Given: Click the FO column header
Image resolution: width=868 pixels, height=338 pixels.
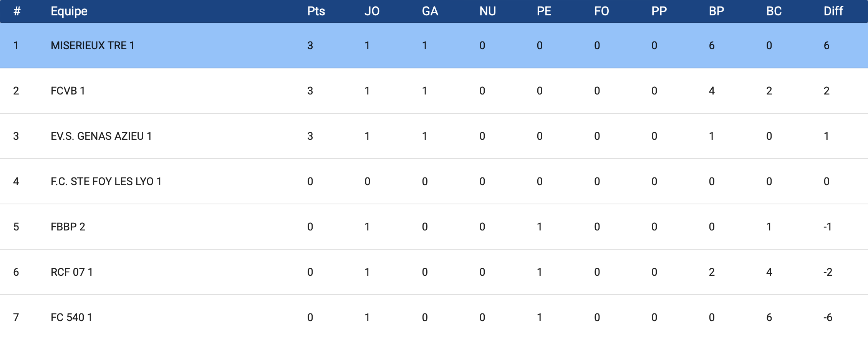Looking at the screenshot, I should [x=601, y=11].
